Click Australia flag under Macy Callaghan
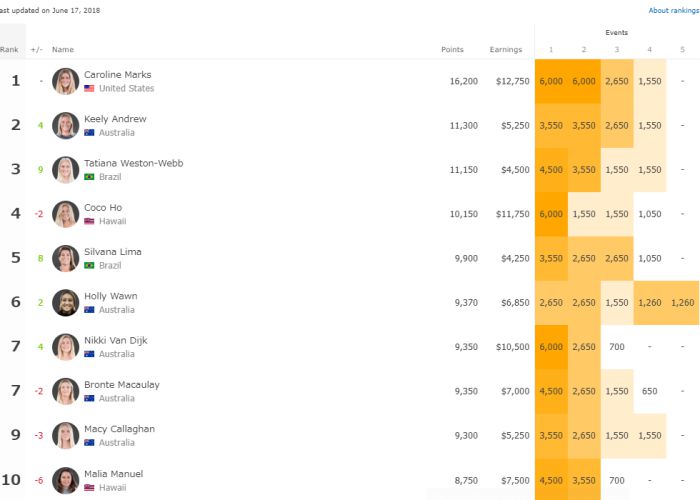Screen dimensions: 700x500 [x=89, y=443]
